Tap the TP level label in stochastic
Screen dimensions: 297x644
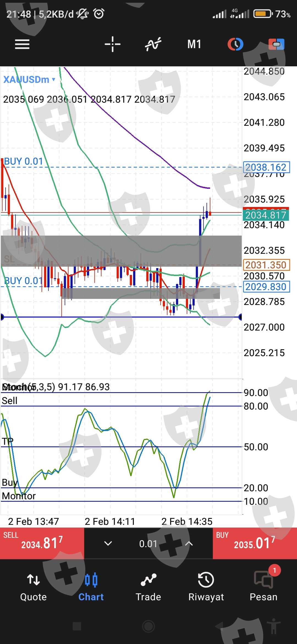(x=7, y=441)
